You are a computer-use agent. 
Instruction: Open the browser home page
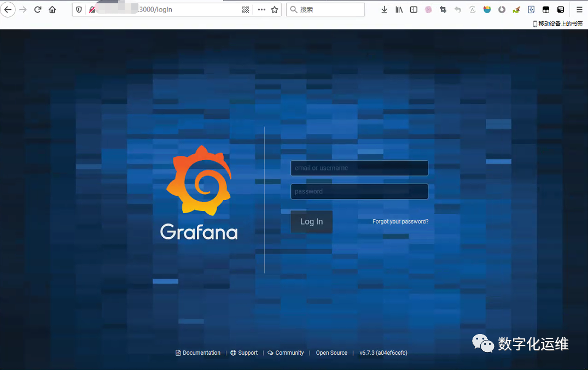click(x=52, y=10)
